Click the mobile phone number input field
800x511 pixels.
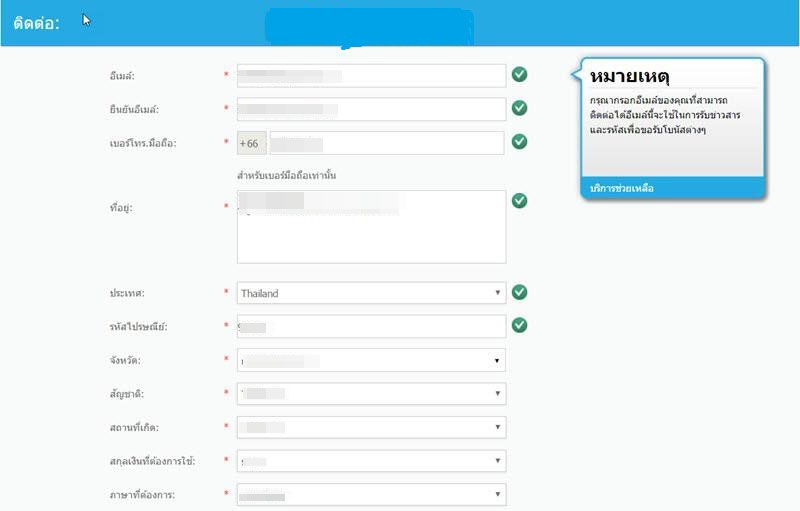coord(386,143)
